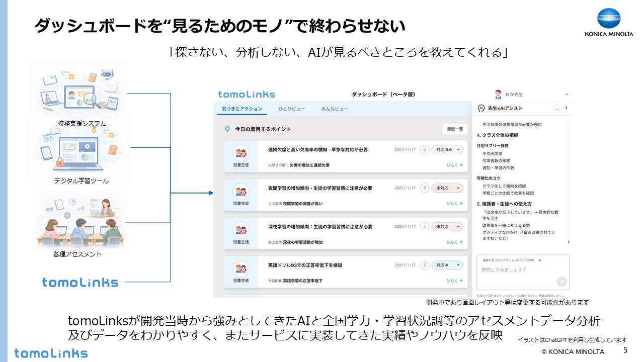Click the おか先生 teacher avatar

(498, 94)
